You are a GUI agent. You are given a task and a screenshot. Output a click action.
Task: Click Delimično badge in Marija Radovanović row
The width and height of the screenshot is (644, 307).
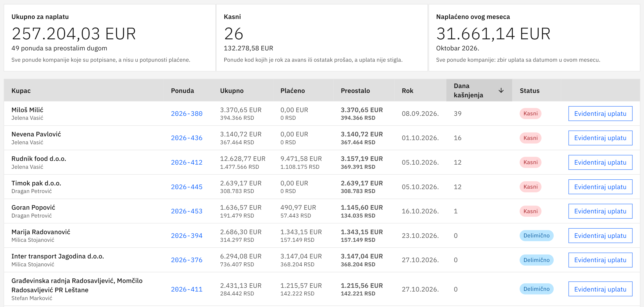tap(536, 236)
